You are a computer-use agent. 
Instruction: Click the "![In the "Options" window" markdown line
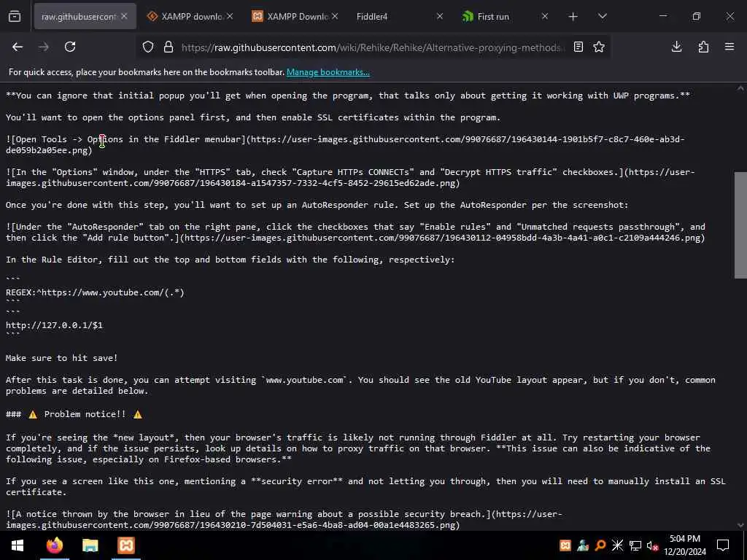(350, 178)
